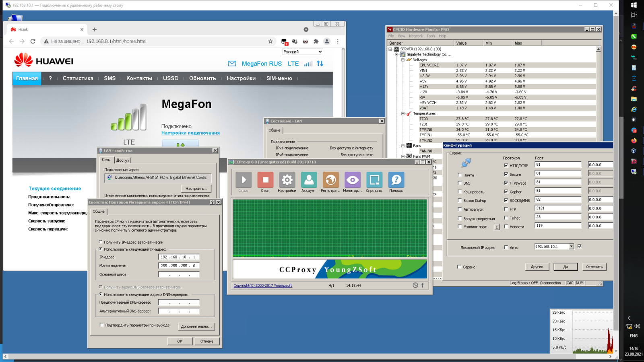This screenshot has height=362, width=644.
Task: Click the Спрятать hide icon in CCProxy
Action: [x=374, y=180]
